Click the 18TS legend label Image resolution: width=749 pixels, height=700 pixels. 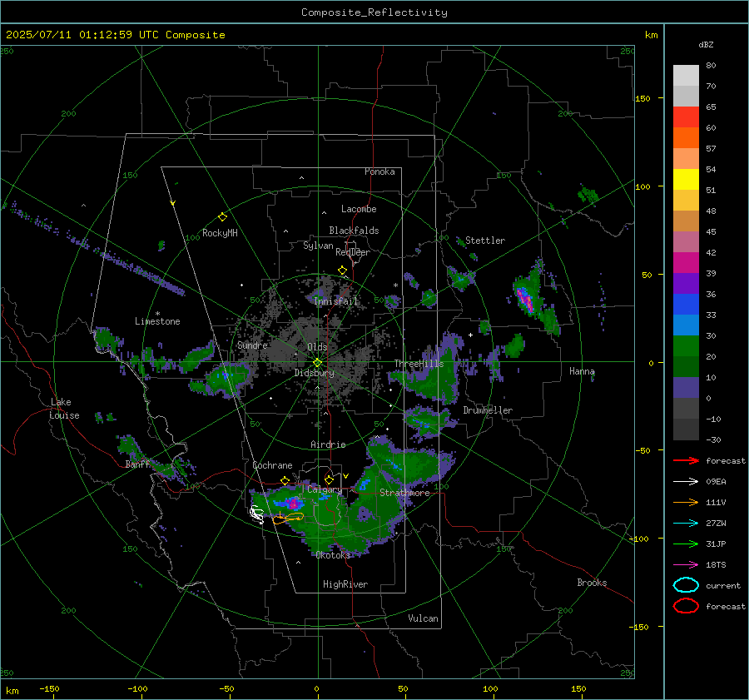[716, 565]
